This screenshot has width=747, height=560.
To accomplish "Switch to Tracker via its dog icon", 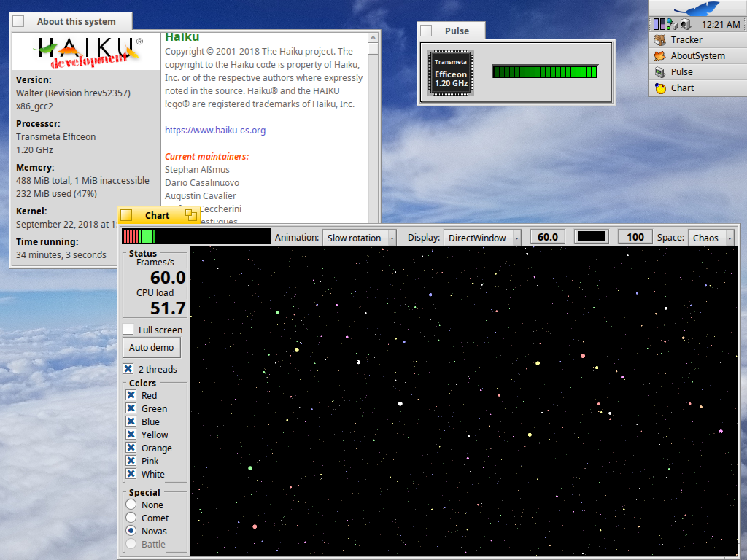I will point(659,40).
